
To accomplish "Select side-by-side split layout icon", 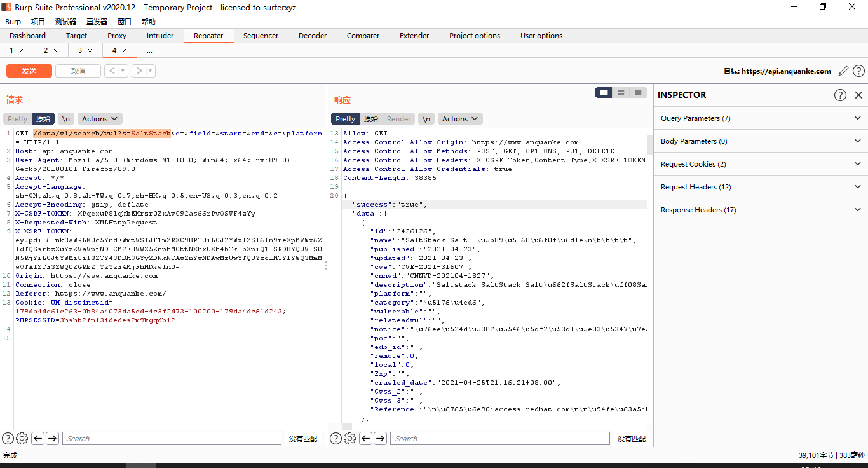I will (604, 93).
